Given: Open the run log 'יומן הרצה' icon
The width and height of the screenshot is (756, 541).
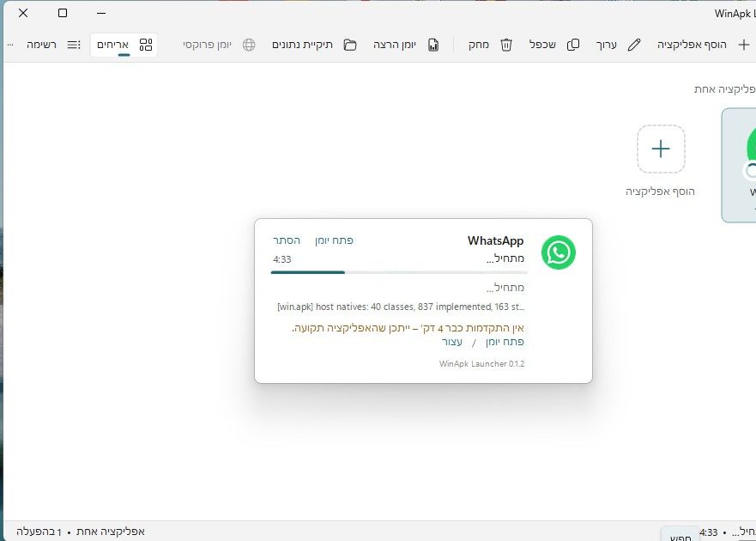Looking at the screenshot, I should click(x=433, y=45).
